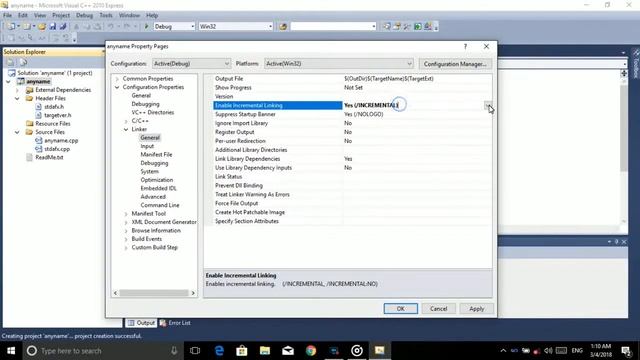Open the Debug menu

(84, 16)
